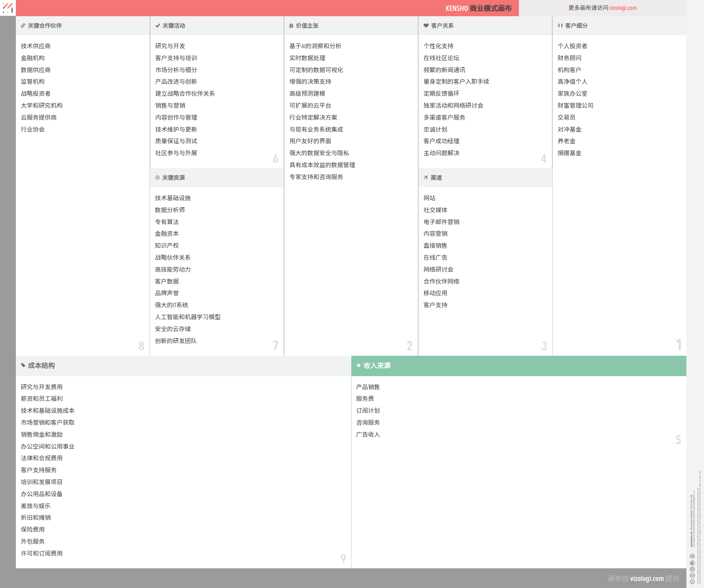The height and width of the screenshot is (588, 704).
Task: Click the airplane icon beside 渠道
Action: coord(426,178)
